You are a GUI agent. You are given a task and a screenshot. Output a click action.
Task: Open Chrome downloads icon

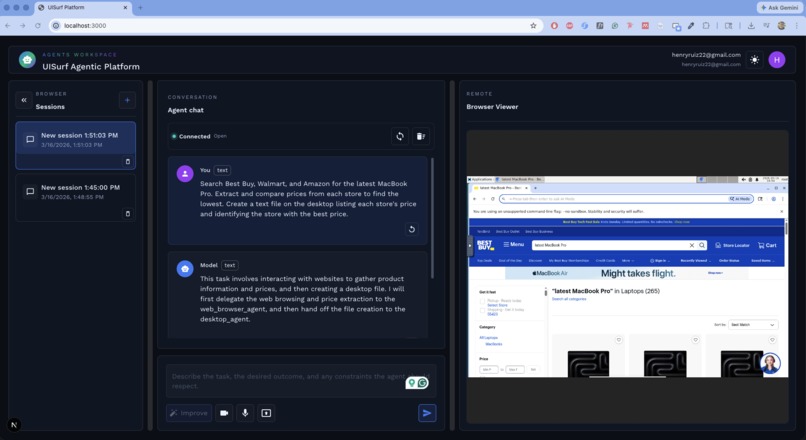click(751, 25)
